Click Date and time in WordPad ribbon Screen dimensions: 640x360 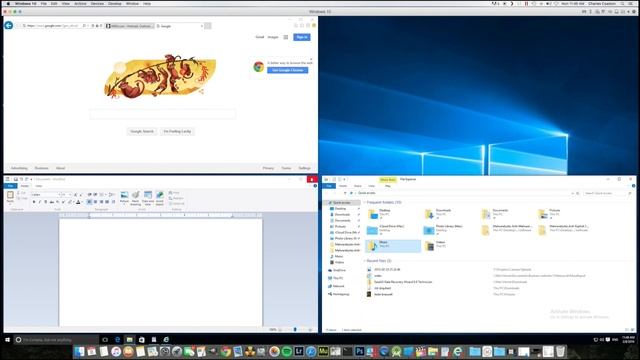(148, 198)
